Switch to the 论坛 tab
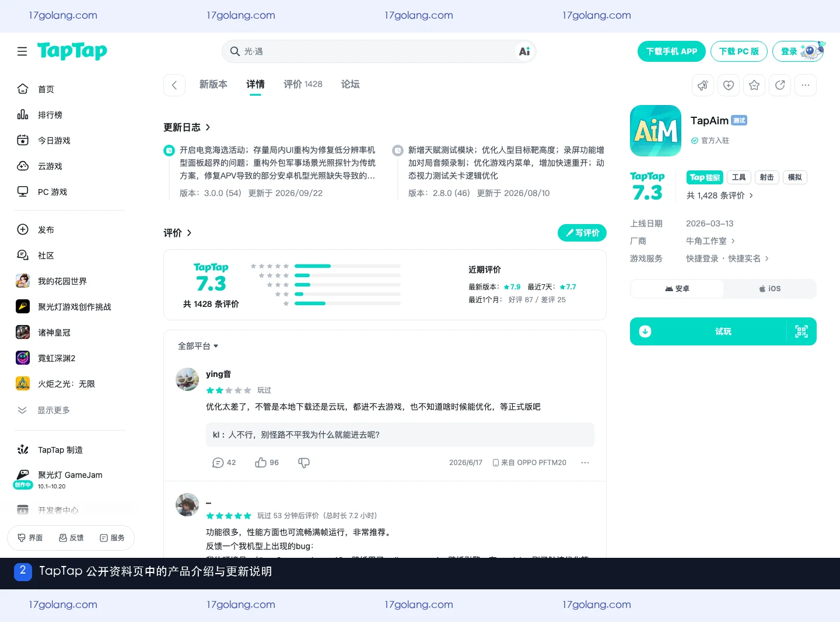The image size is (840, 622). tap(351, 84)
